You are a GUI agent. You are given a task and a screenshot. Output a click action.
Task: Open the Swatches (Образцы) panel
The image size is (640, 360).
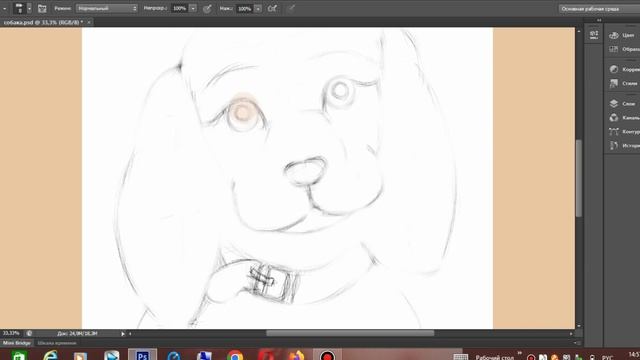(x=624, y=49)
